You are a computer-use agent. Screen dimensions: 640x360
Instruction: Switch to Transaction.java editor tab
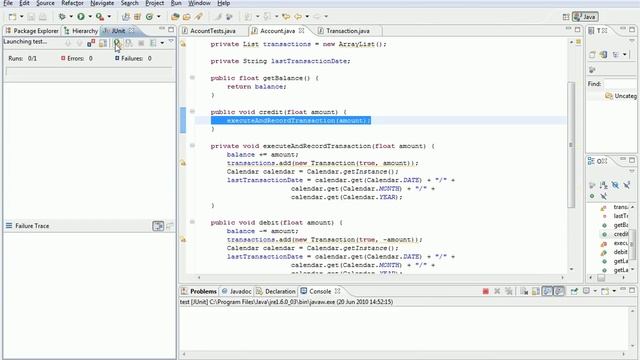[348, 31]
